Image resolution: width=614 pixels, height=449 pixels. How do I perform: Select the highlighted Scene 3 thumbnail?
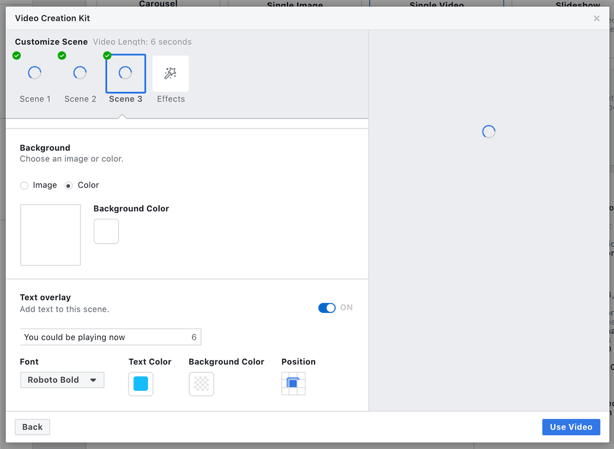point(125,74)
